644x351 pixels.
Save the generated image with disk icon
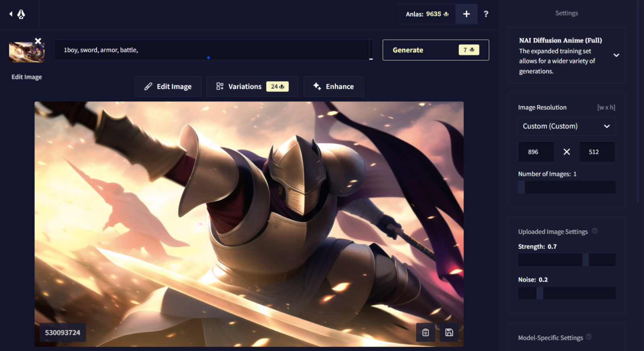pos(449,333)
